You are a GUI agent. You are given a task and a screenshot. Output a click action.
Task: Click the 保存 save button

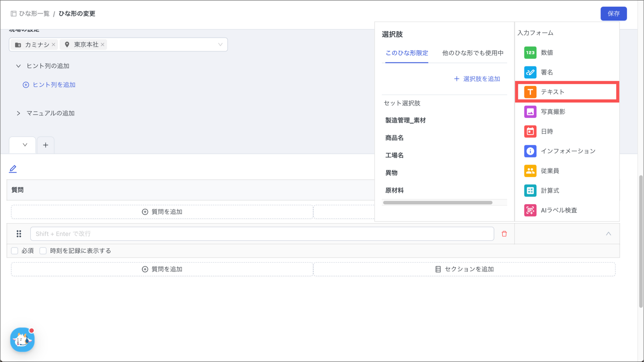tap(613, 14)
